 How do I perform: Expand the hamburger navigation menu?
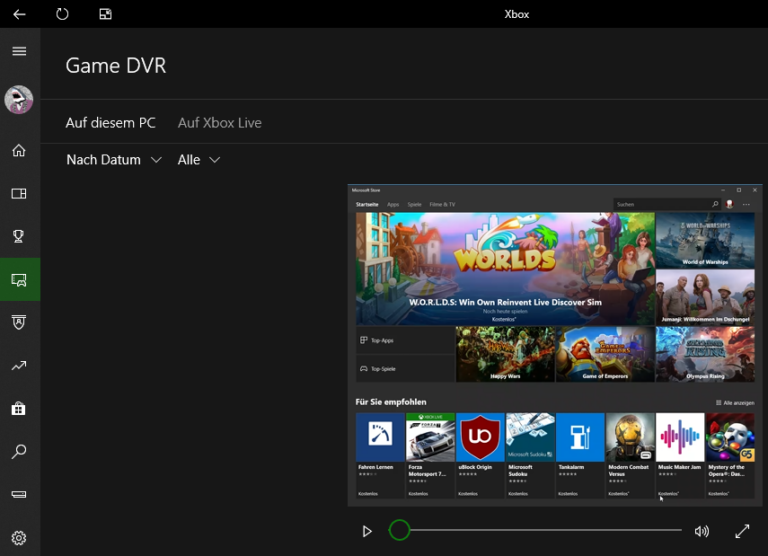click(20, 51)
